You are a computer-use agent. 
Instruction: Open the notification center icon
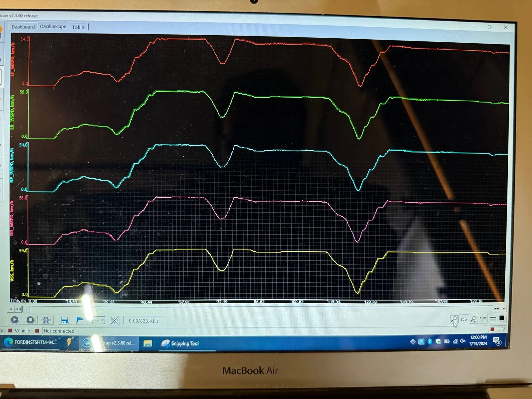(497, 341)
